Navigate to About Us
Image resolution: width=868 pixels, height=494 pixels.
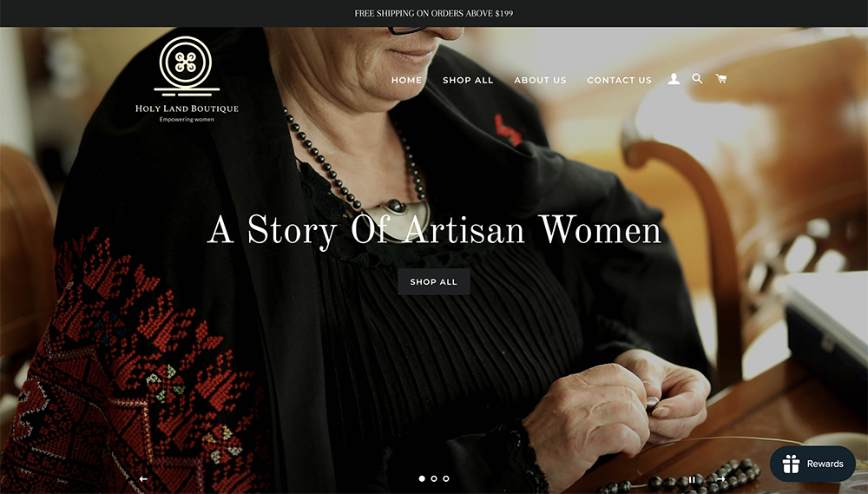(x=540, y=80)
